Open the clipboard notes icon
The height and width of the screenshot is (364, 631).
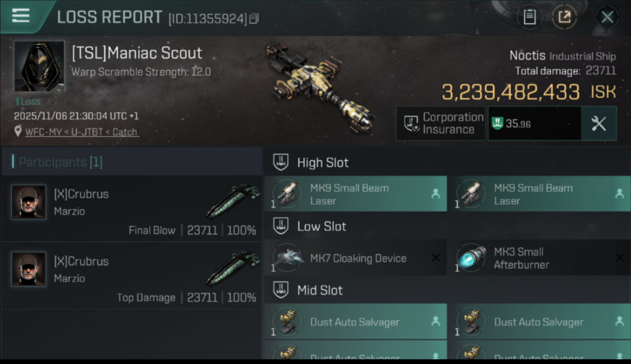(x=530, y=17)
